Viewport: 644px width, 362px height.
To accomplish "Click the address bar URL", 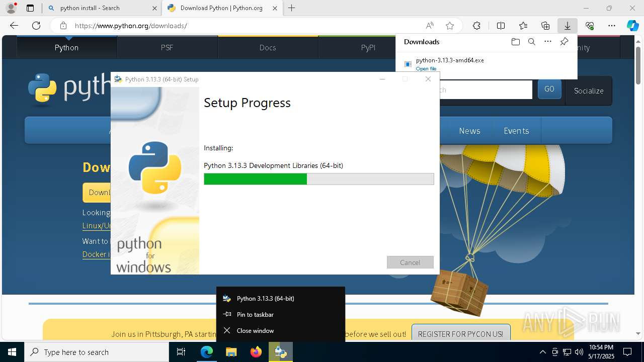I will point(131,26).
